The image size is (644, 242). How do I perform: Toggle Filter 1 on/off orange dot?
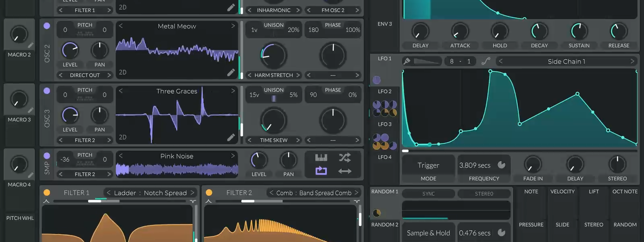click(47, 193)
